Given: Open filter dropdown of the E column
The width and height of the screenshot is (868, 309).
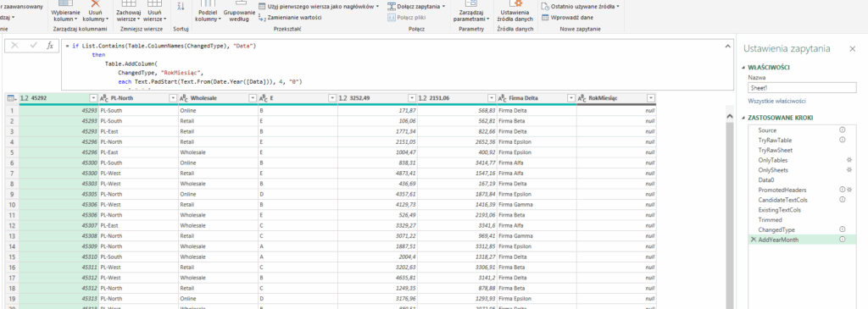Looking at the screenshot, I should (332, 98).
